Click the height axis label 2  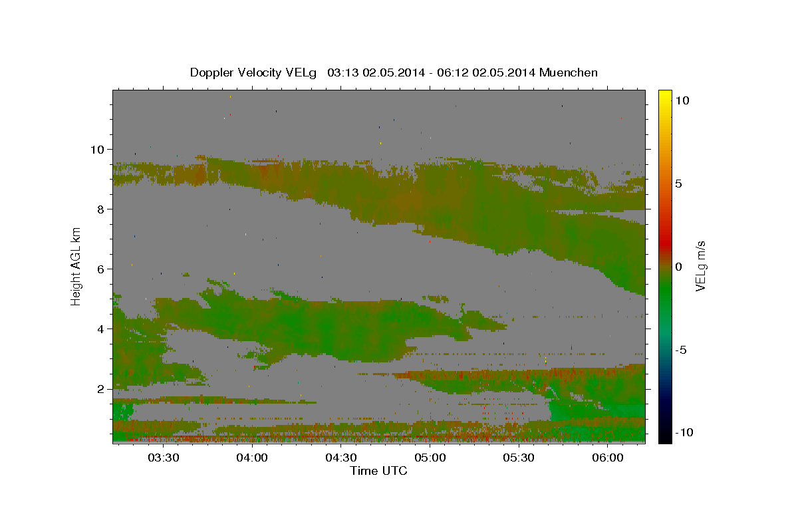pos(101,388)
